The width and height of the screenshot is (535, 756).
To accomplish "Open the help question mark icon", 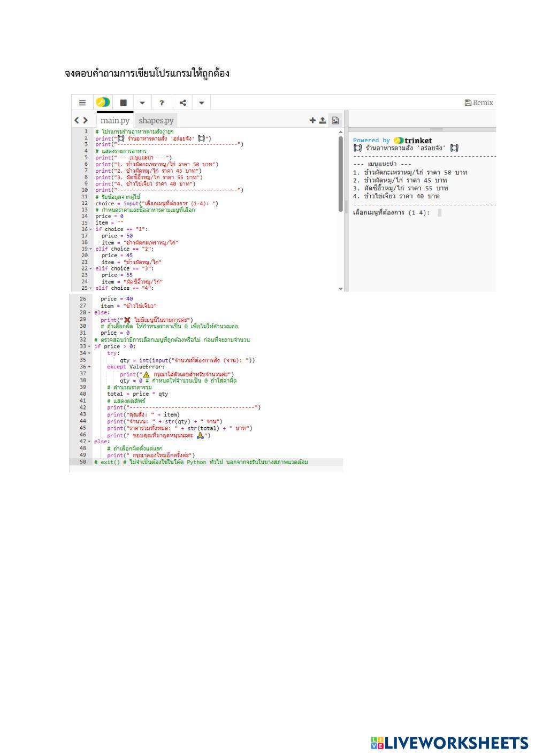I will pos(162,103).
